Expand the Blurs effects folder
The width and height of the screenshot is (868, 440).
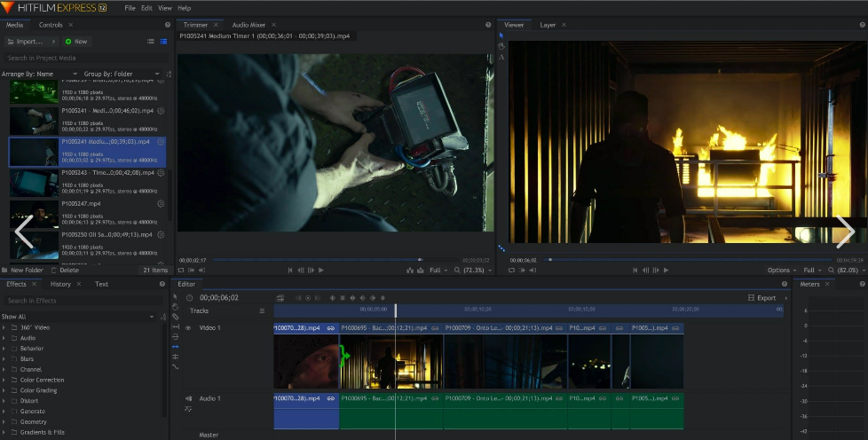[4, 358]
